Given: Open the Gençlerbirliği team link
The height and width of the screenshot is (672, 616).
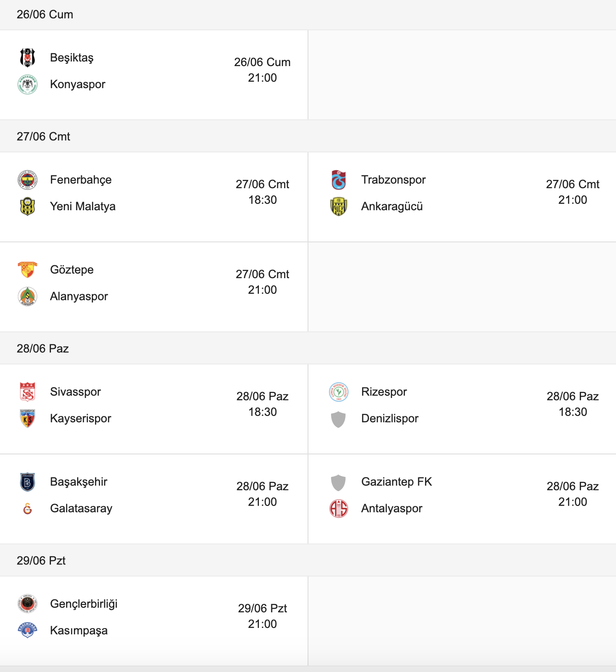Looking at the screenshot, I should coord(84,604).
